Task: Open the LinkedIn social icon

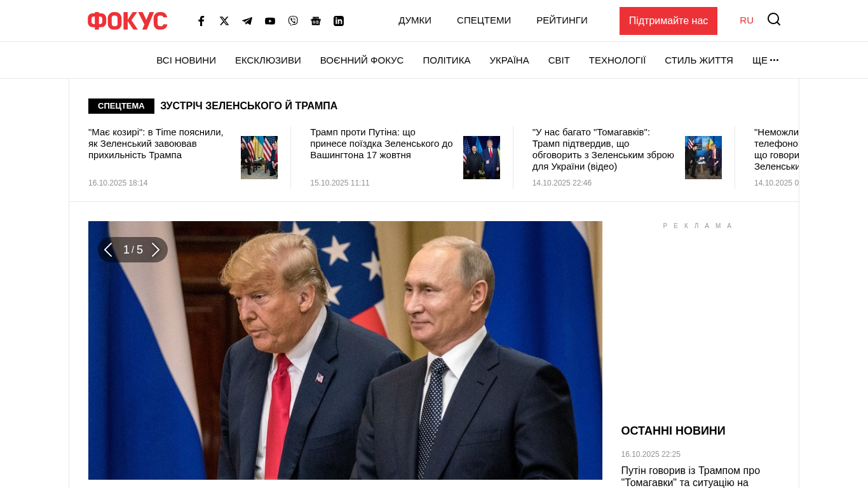Action: [x=339, y=21]
